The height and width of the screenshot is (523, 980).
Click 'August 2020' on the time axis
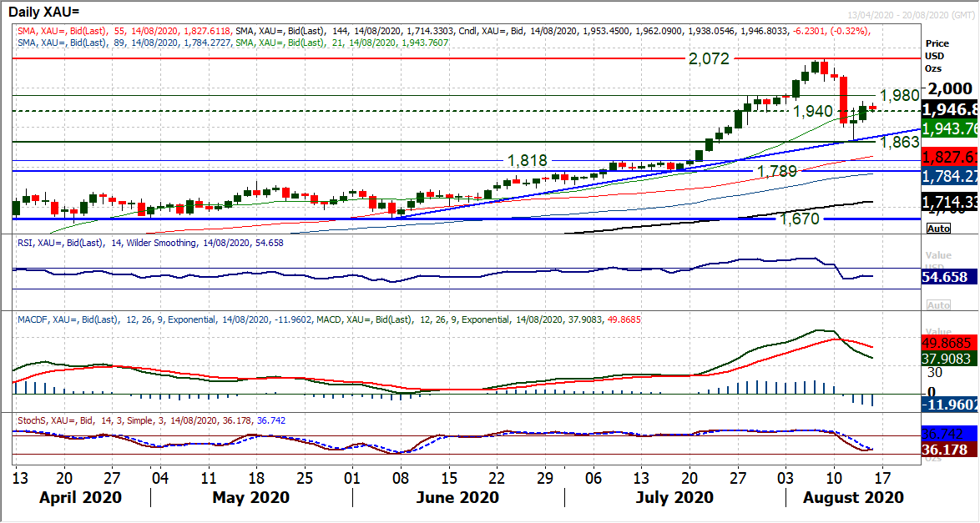pyautogui.click(x=852, y=497)
